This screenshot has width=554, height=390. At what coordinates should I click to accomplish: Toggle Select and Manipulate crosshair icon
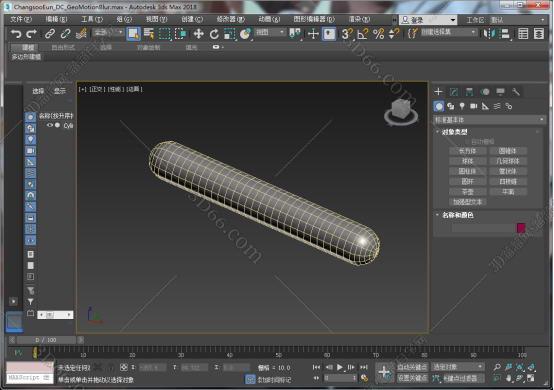[x=313, y=34]
